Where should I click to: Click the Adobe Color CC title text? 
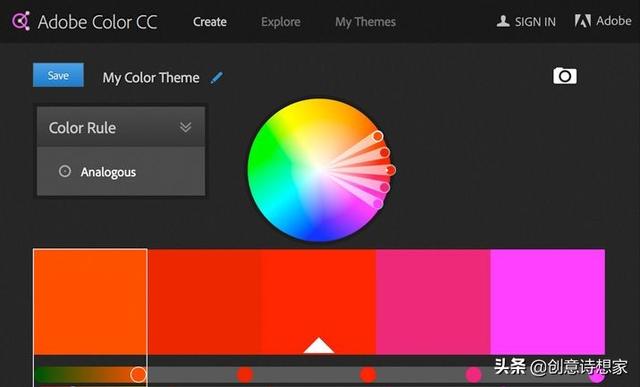pyautogui.click(x=97, y=22)
